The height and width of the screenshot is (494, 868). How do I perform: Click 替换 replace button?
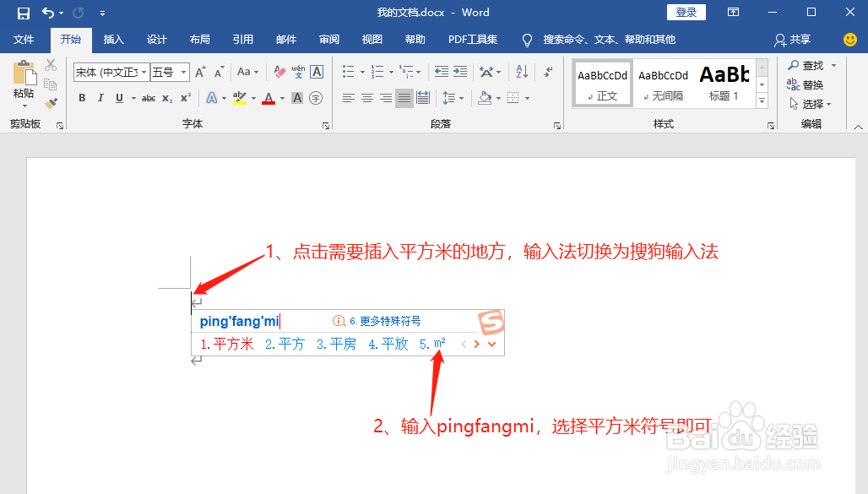click(806, 84)
